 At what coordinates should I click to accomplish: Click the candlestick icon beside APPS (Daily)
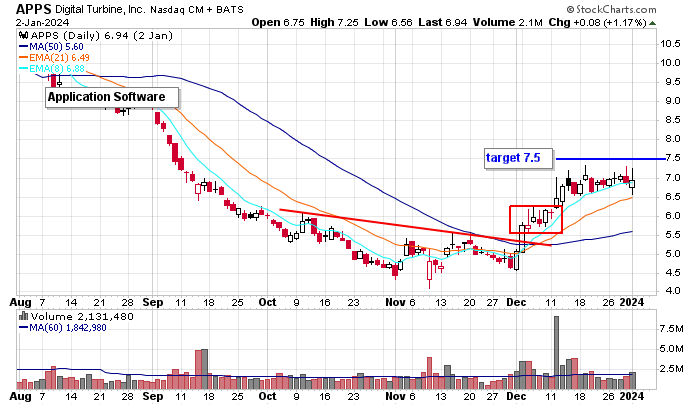(23, 36)
